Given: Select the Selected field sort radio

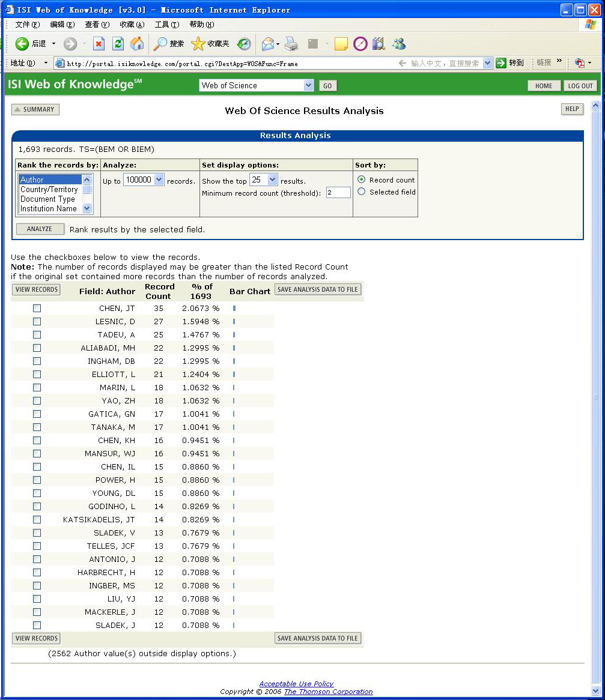Looking at the screenshot, I should (362, 192).
